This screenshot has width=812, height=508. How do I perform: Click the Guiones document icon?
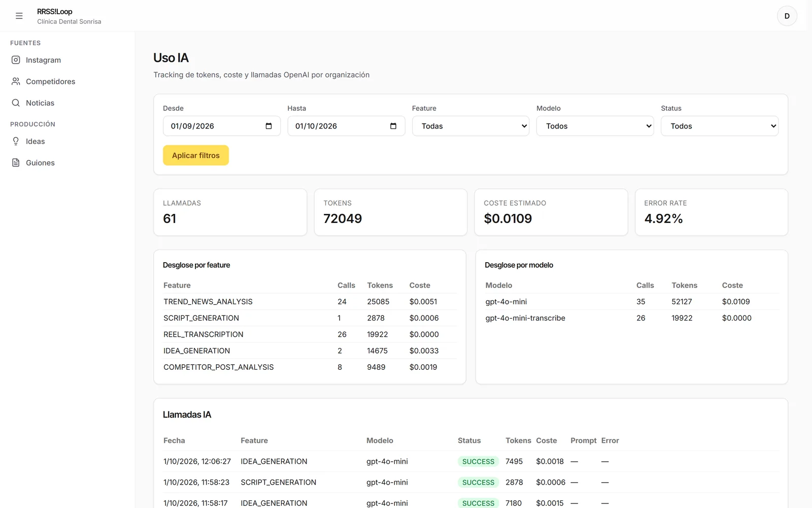[x=16, y=163]
